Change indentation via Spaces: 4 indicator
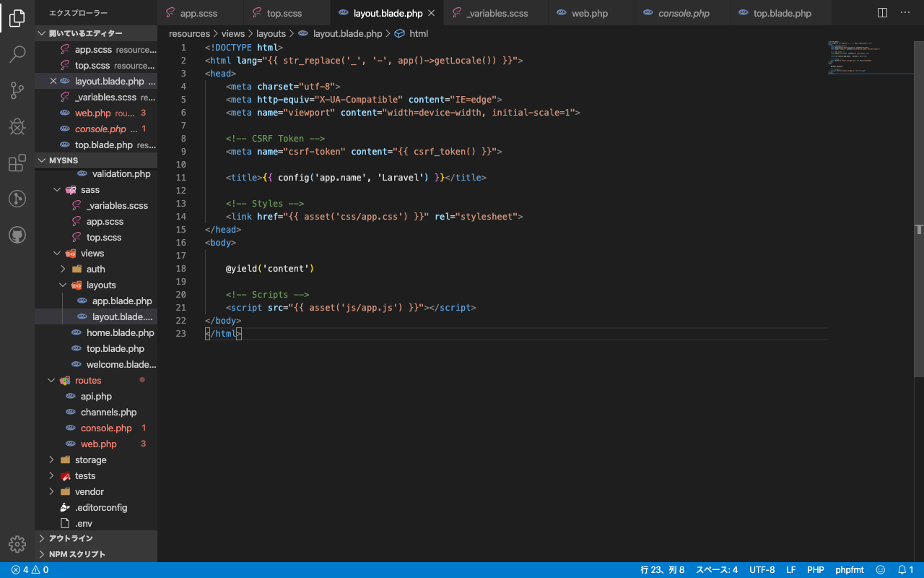This screenshot has width=924, height=578. 717,570
